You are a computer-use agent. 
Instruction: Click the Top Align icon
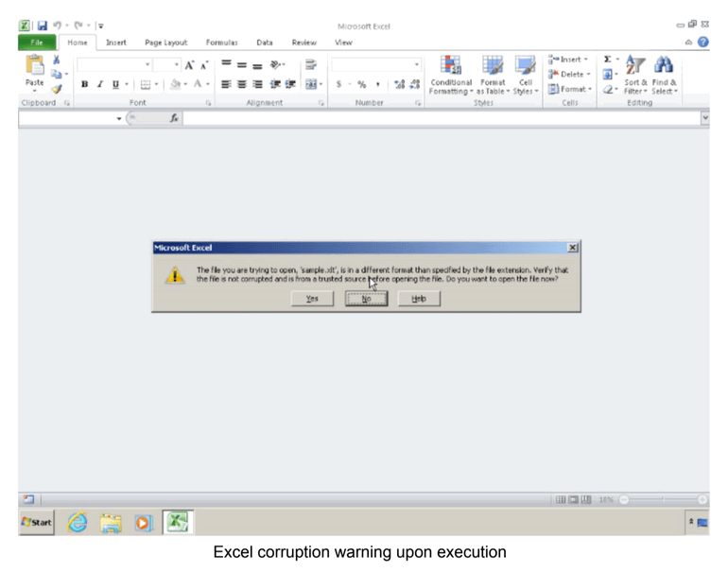(x=226, y=64)
